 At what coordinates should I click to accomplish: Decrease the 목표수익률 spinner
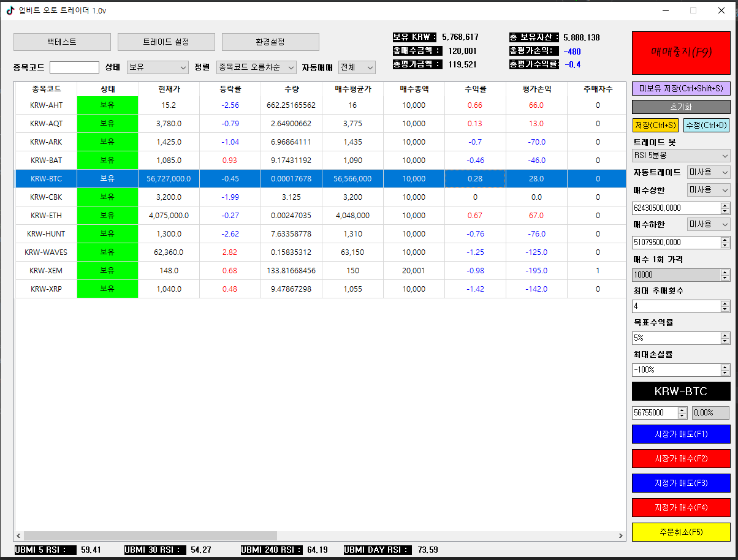tap(725, 341)
